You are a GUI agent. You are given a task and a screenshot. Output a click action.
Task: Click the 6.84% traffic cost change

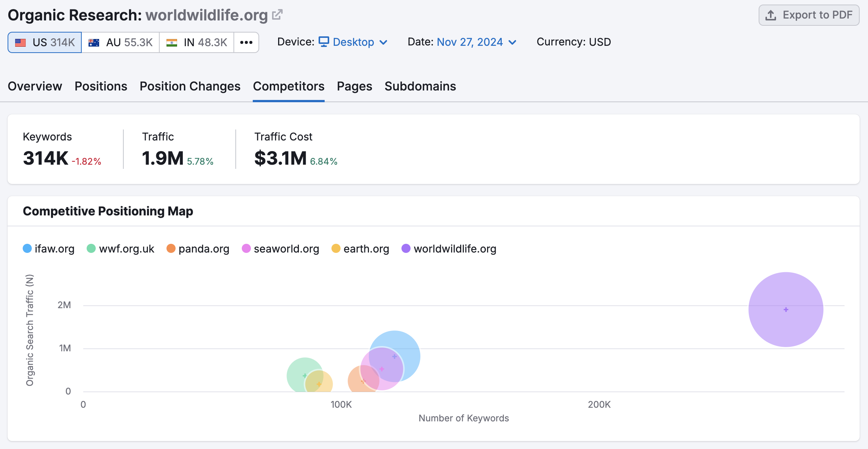(324, 162)
